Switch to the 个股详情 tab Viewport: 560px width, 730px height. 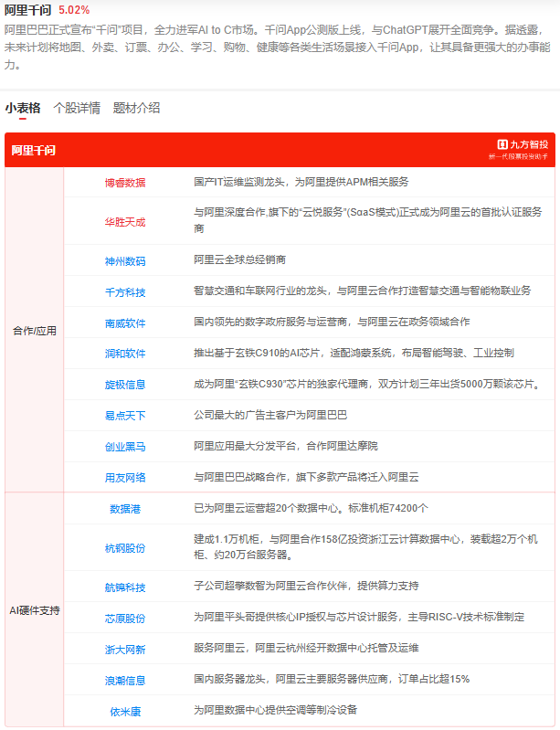pos(77,108)
